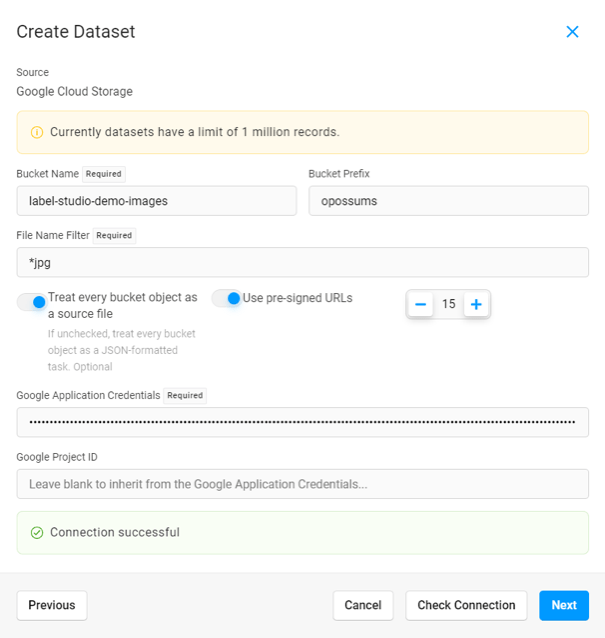Click the File Name Filter field
Viewport: 605px width, 638px height.
click(x=303, y=262)
